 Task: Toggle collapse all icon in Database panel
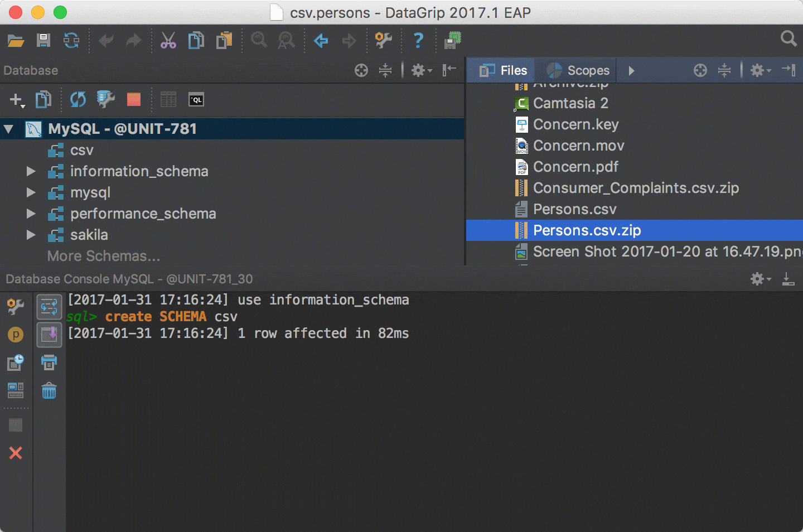pos(385,70)
